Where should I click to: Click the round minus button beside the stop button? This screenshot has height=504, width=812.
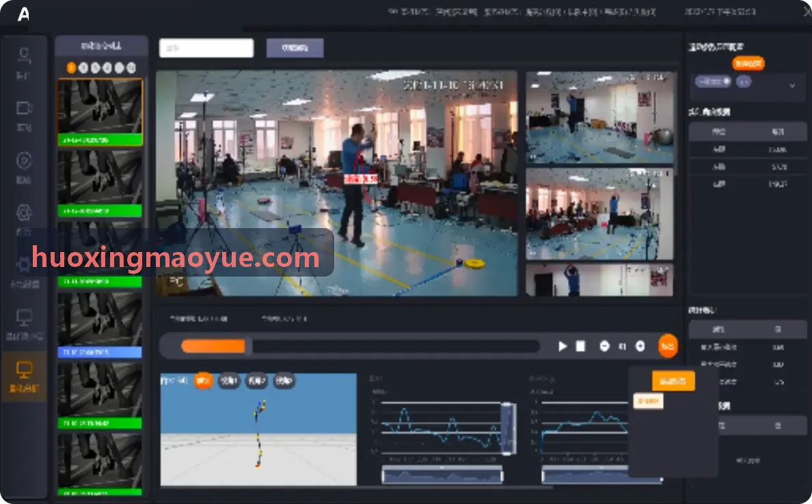604,346
